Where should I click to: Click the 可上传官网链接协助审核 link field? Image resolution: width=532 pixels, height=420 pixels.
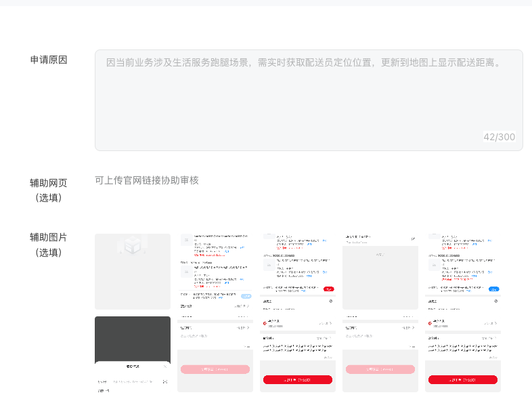pyautogui.click(x=147, y=180)
